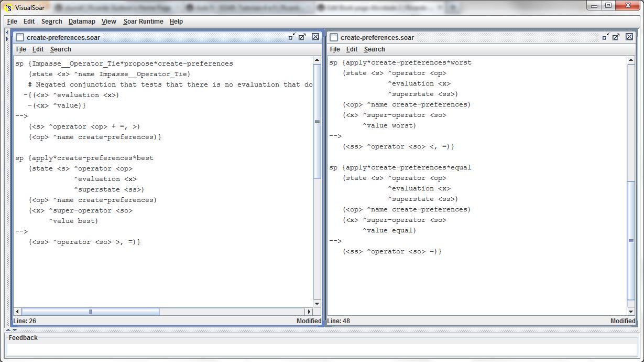This screenshot has width=644, height=362.
Task: Open the Help menu
Action: tap(176, 22)
